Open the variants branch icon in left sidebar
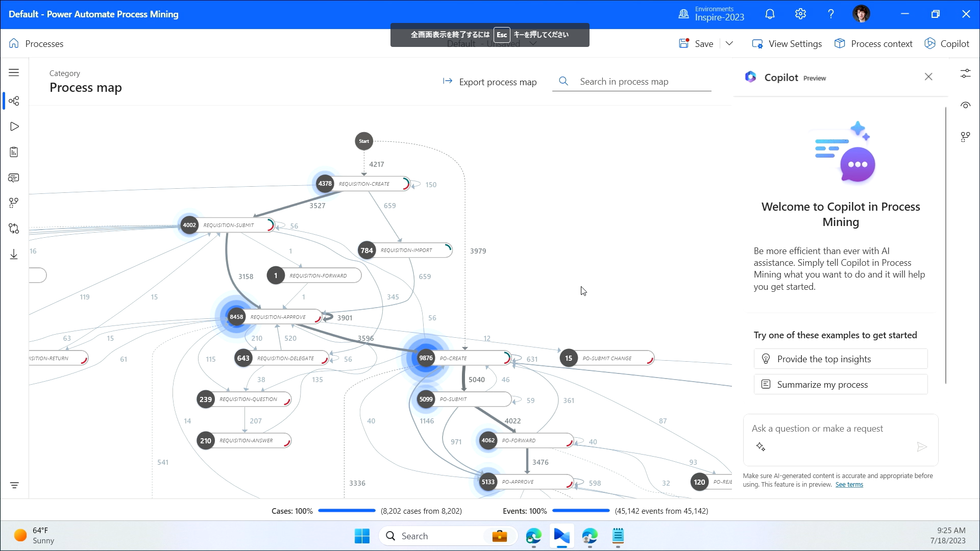This screenshot has height=551, width=980. click(14, 203)
